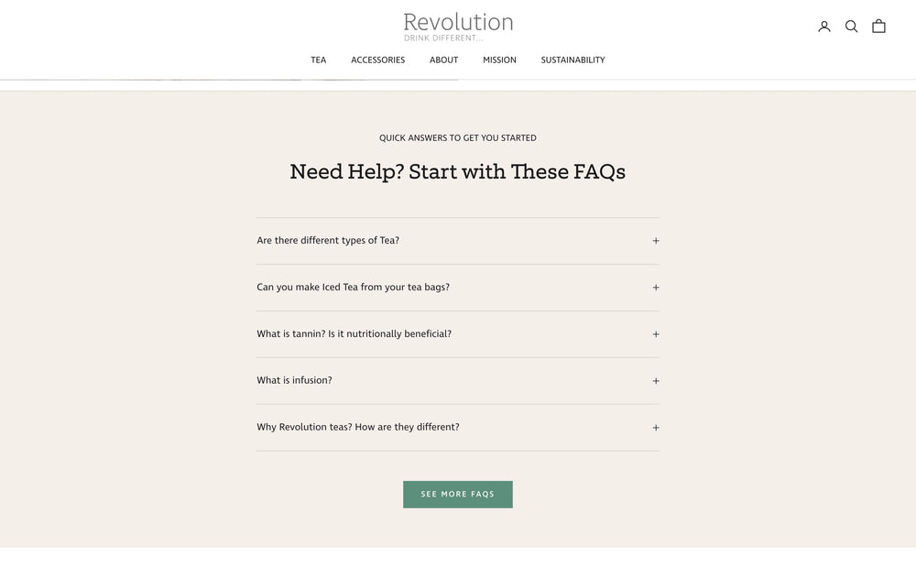Open the search icon
Viewport: 916px width, 588px height.
[851, 25]
